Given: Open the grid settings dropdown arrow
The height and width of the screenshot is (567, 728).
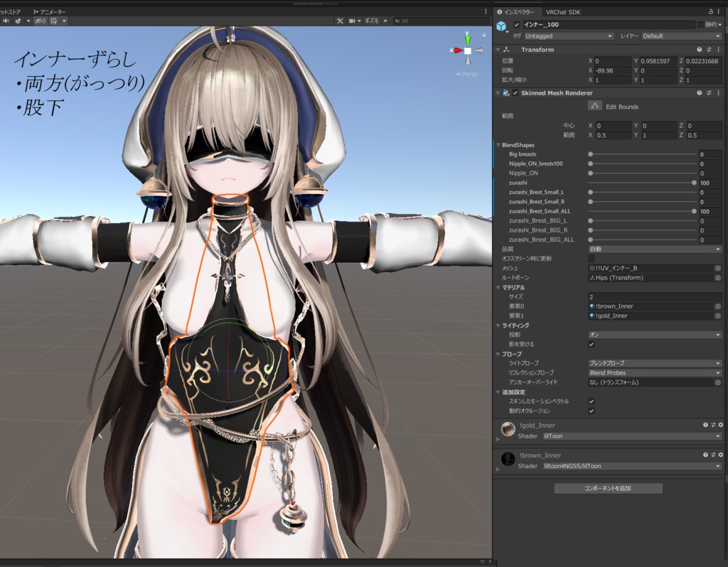Looking at the screenshot, I should click(64, 21).
